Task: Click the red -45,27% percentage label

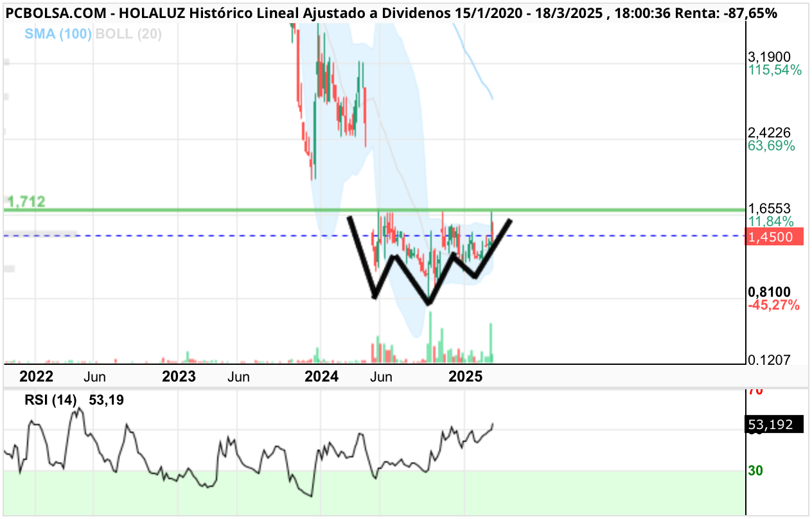Action: pos(774,304)
